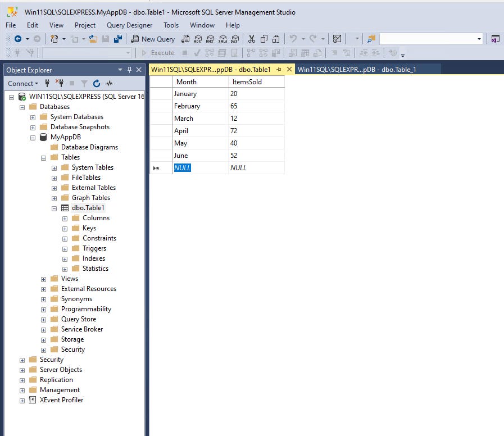504x436 pixels.
Task: Open a new MDX query window
Action: (x=197, y=39)
